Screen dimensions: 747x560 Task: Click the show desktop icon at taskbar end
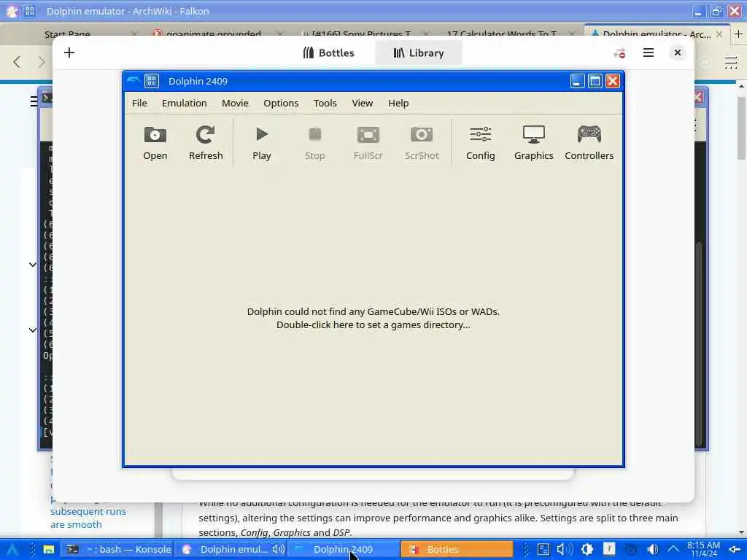click(x=735, y=549)
